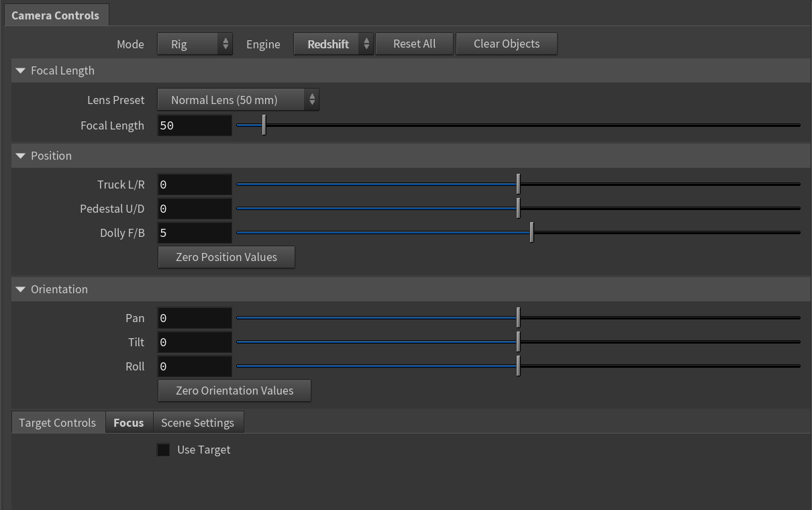Collapse the Orientation section triangle
The height and width of the screenshot is (510, 812).
click(x=20, y=289)
